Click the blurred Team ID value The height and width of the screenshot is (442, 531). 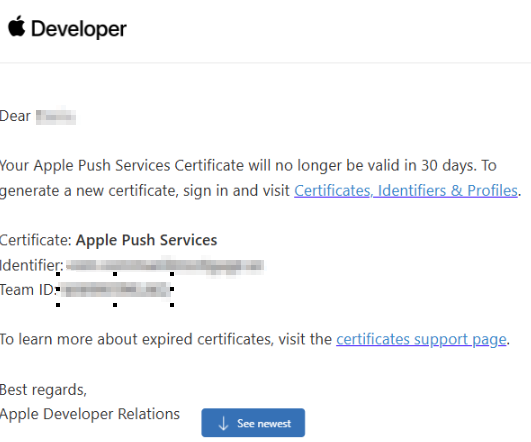click(115, 290)
